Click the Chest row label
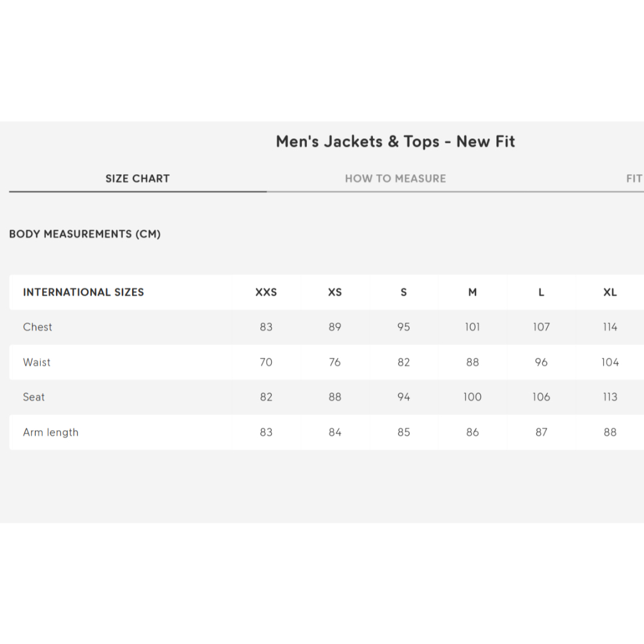 [37, 327]
